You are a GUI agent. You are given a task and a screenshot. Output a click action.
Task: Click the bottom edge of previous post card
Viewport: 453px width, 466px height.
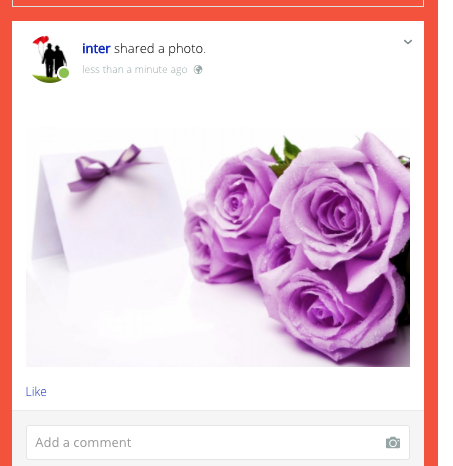218,3
